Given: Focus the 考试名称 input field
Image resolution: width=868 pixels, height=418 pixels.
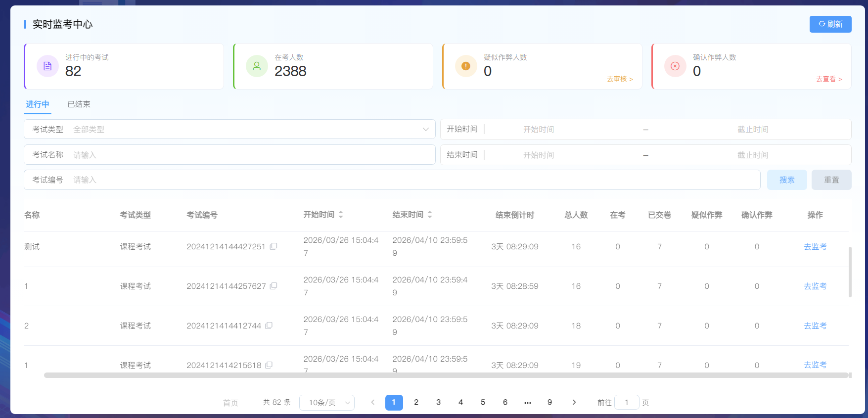Looking at the screenshot, I should click(229, 155).
